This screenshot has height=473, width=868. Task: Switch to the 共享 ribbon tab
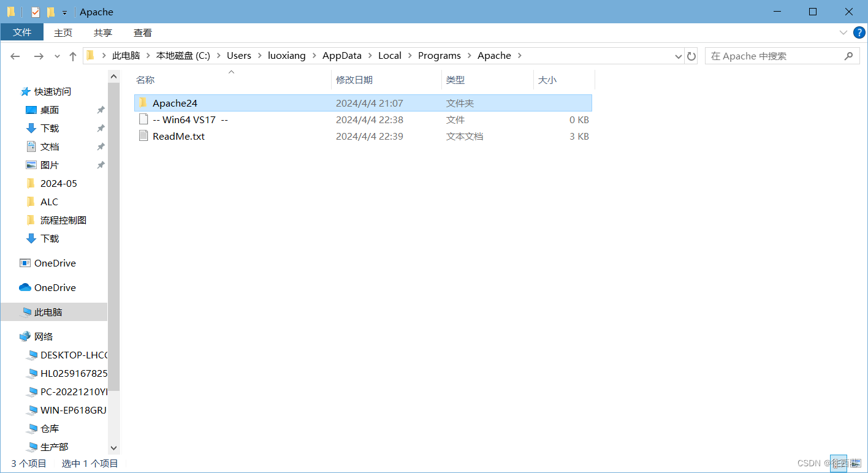point(103,32)
